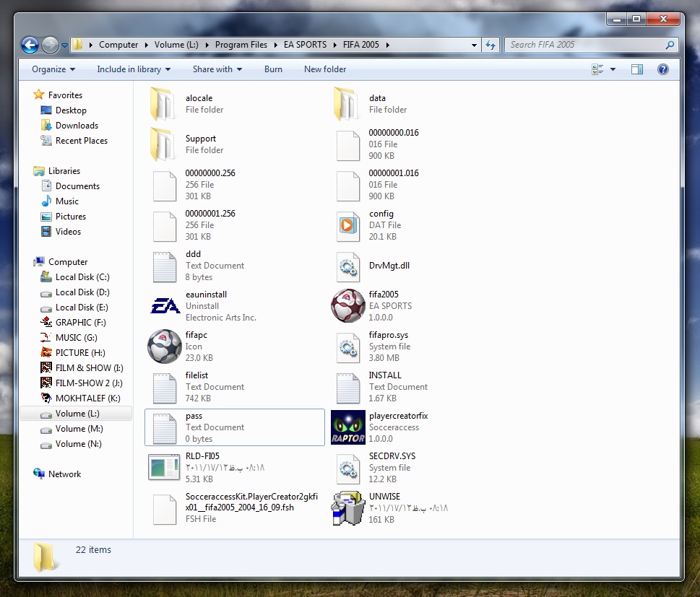Open the Include in library dropdown
This screenshot has width=700, height=597.
click(134, 69)
